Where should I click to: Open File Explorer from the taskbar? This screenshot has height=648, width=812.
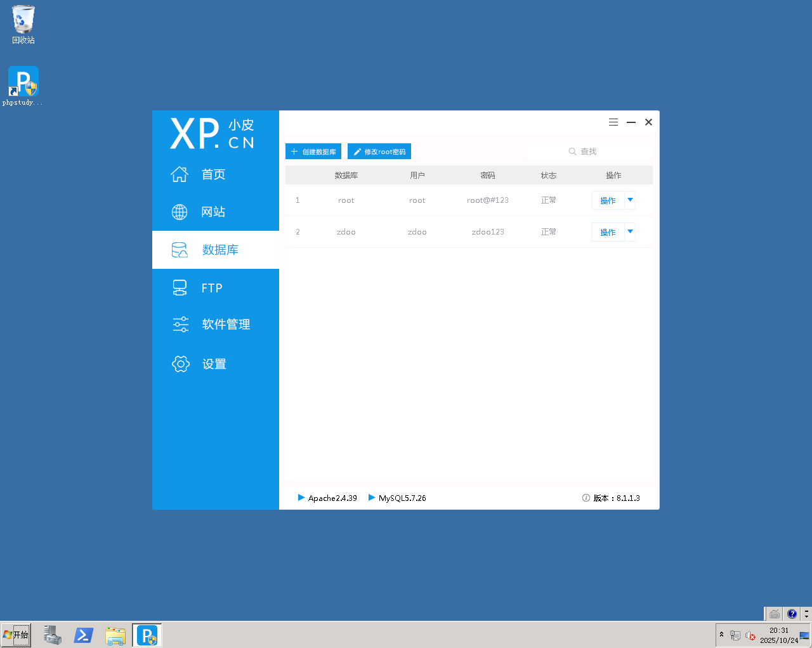[x=115, y=635]
